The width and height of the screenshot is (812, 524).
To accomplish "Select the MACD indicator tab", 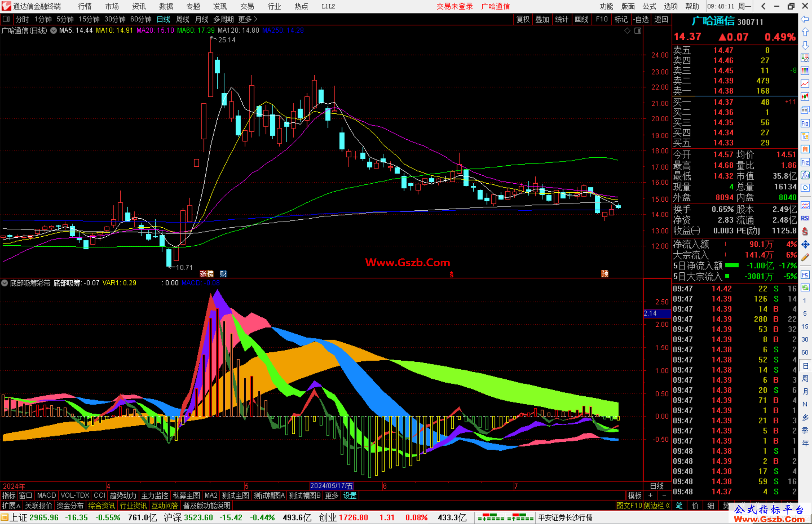I will click(x=47, y=495).
